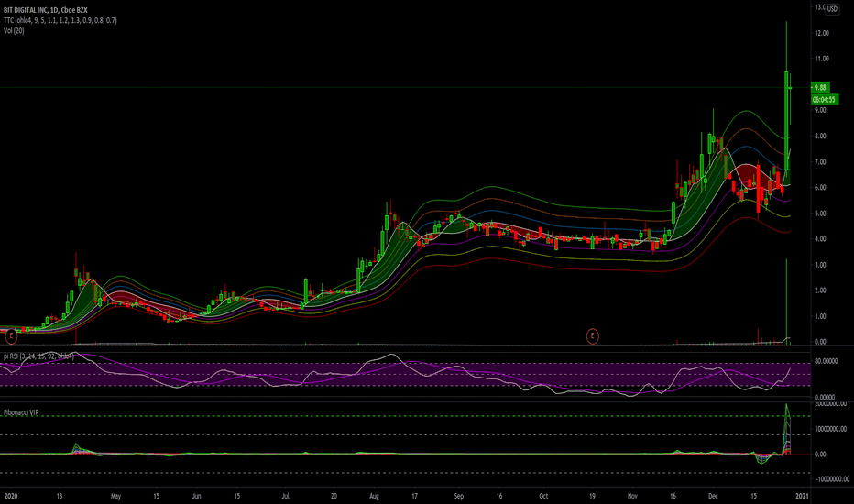Click the TTC indicator legend
Image resolution: width=854 pixels, height=504 pixels.
60,20
